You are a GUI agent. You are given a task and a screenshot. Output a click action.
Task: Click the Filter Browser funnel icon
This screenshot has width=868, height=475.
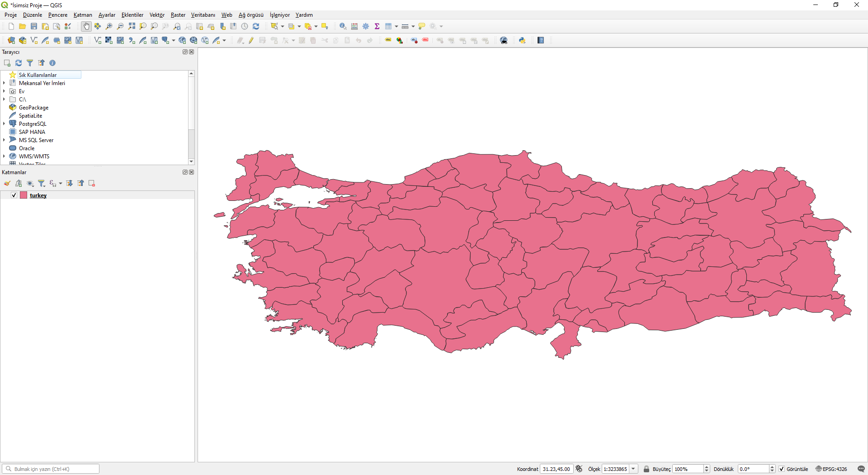30,63
